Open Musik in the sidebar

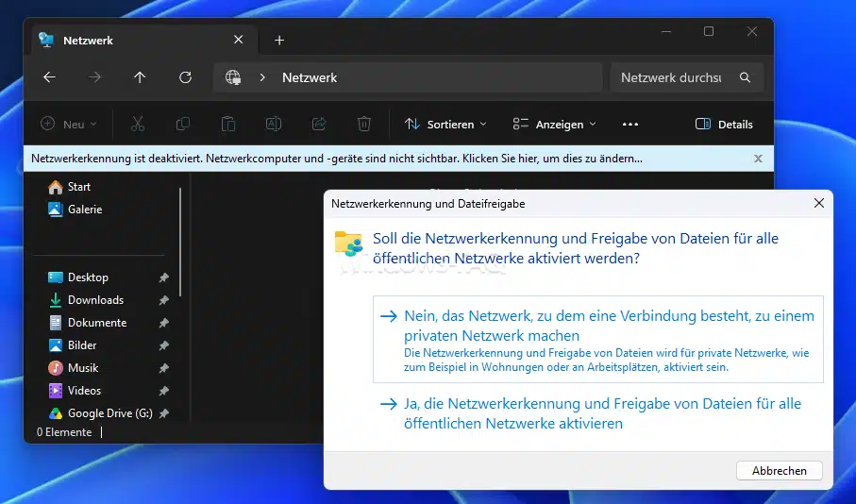pyautogui.click(x=74, y=368)
